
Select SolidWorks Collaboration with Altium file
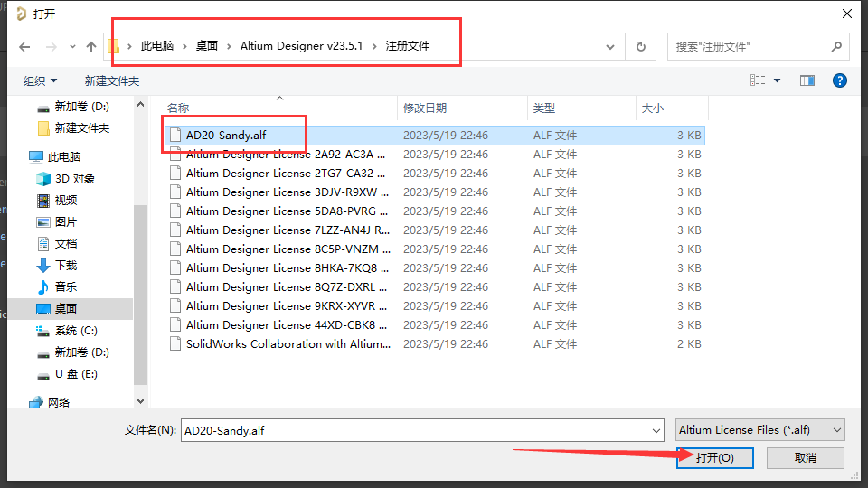[x=435, y=344]
